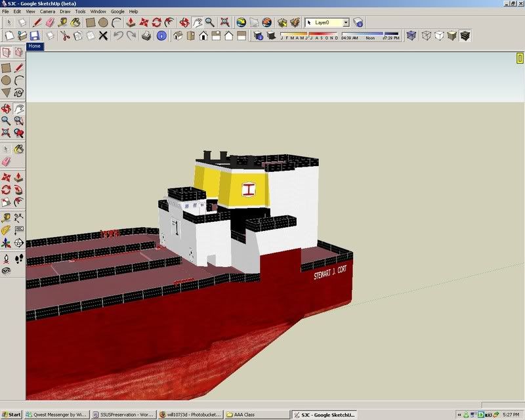Screen dimensions: 525x420
Task: Pick the Axes tool in left palette
Action: coord(6,243)
